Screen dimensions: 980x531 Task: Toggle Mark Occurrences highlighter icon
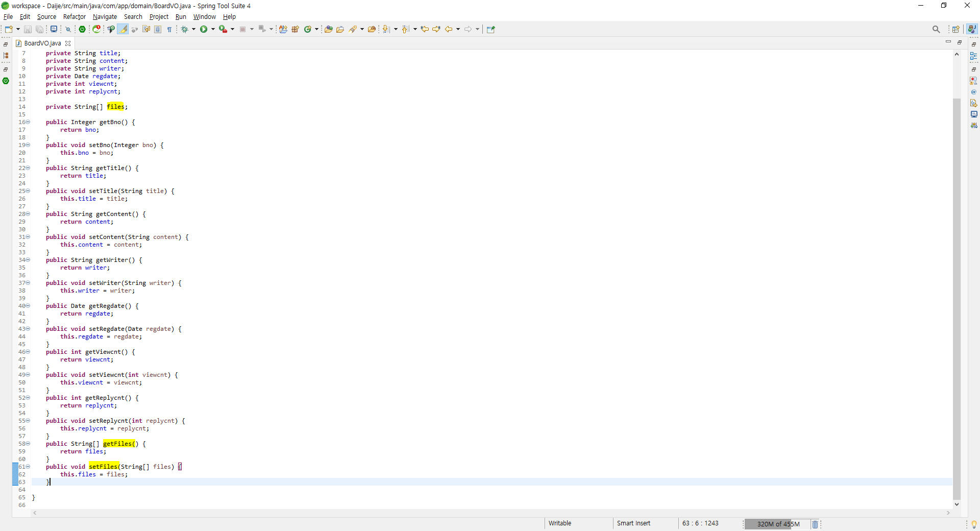pyautogui.click(x=123, y=29)
